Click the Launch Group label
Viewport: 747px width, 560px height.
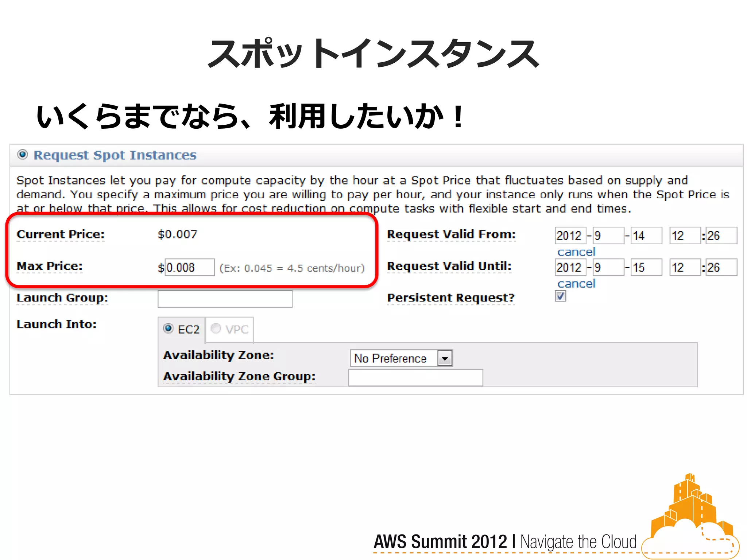pyautogui.click(x=62, y=297)
